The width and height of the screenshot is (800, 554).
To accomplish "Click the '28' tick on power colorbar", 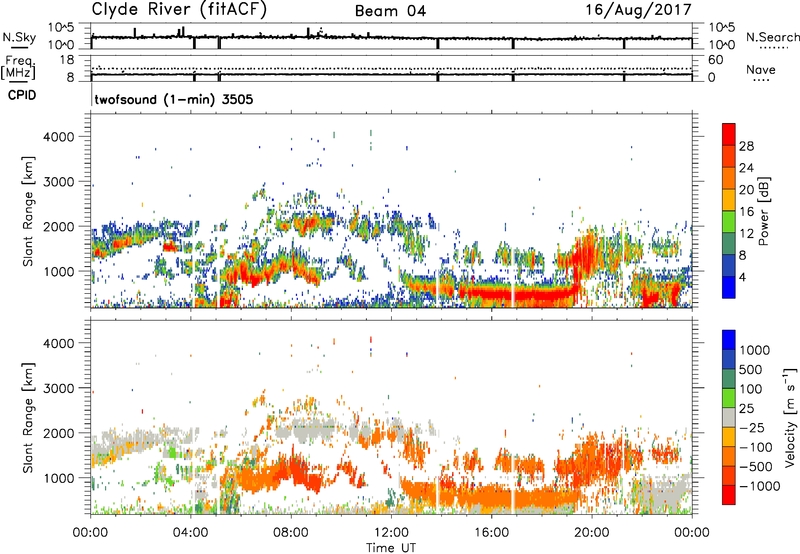I will (746, 146).
